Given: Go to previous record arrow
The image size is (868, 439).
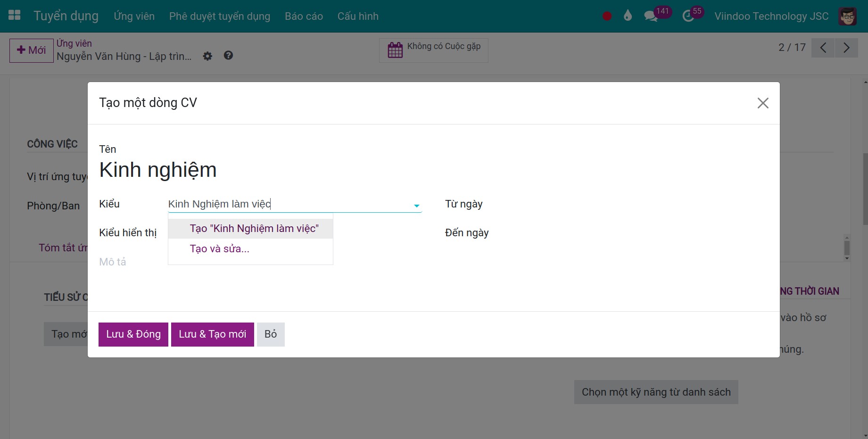Looking at the screenshot, I should coord(823,48).
